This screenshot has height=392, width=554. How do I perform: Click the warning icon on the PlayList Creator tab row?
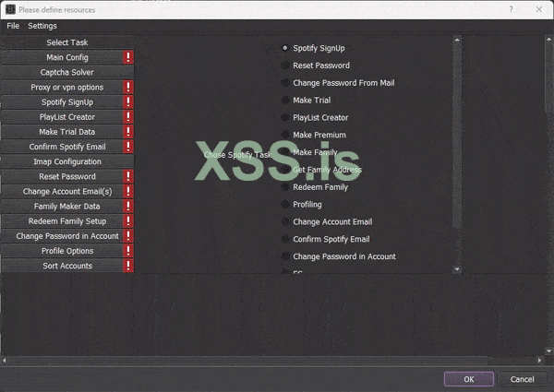click(x=128, y=117)
